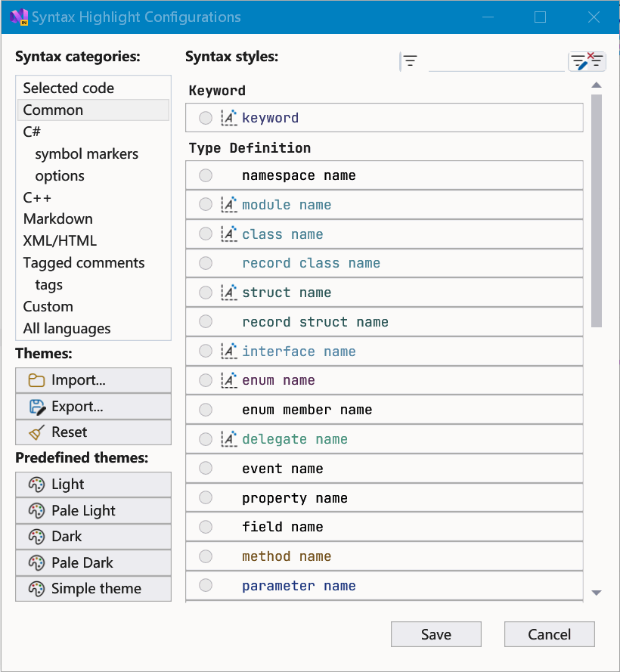Click the palette icon on Pale Light theme
The width and height of the screenshot is (620, 672).
point(36,511)
